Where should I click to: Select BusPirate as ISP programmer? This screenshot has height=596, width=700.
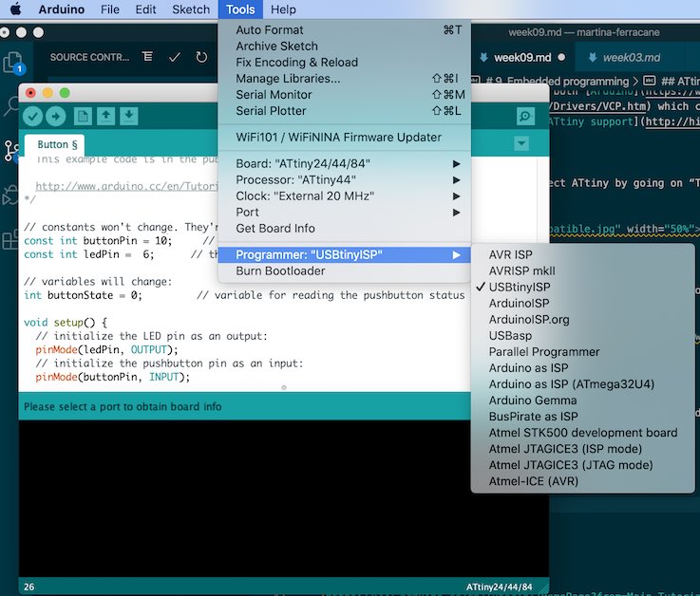pos(582,417)
